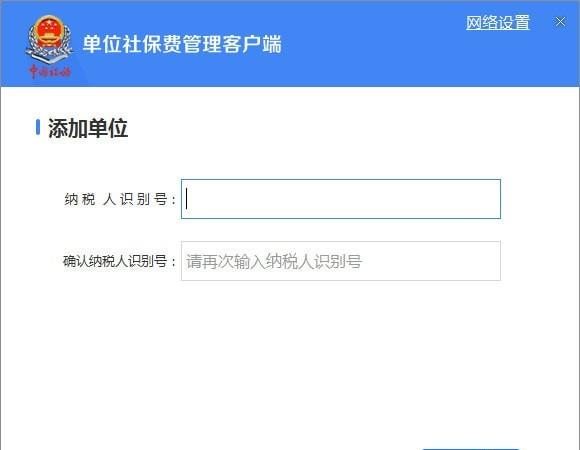Open the 网络设置 network settings link
580x450 pixels.
[x=498, y=23]
